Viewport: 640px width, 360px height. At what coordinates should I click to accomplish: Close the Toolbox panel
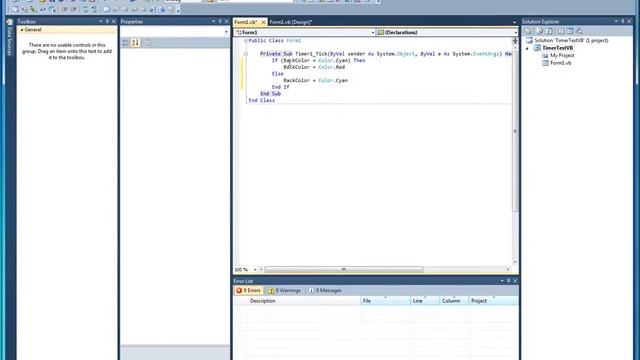pos(114,21)
